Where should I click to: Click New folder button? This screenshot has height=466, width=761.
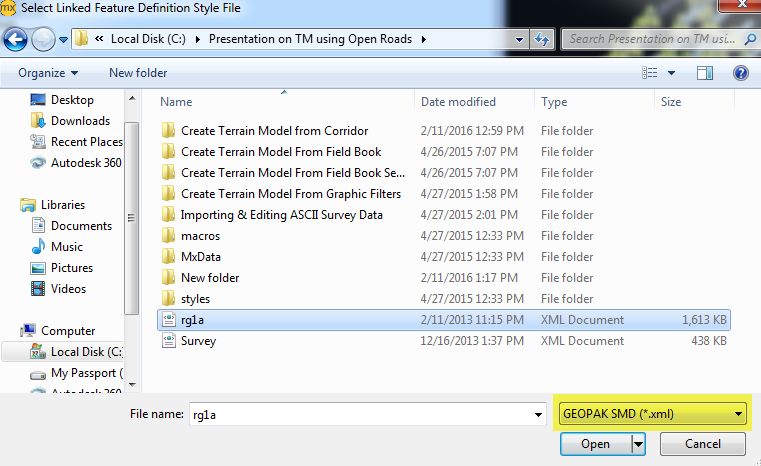[x=138, y=73]
